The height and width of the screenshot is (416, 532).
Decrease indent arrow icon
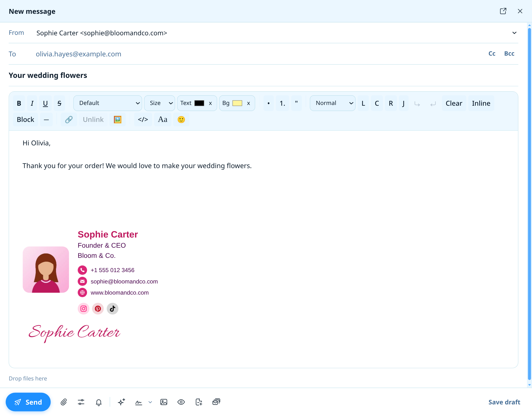pos(433,104)
